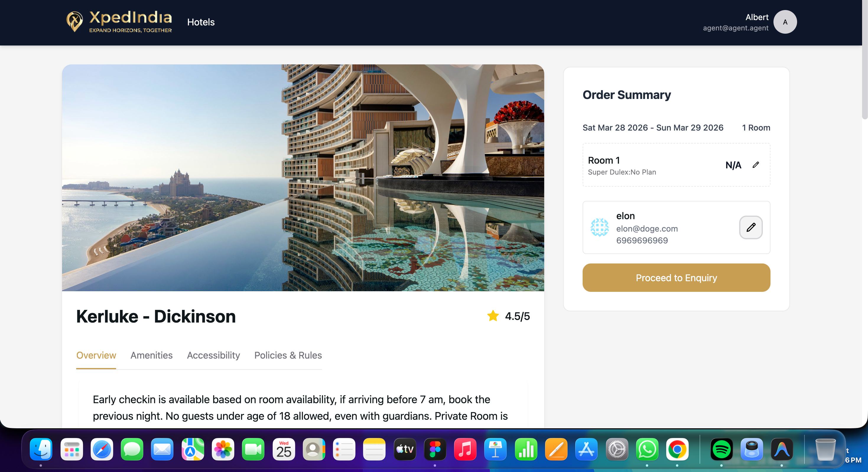Click the phone number 6969696969
The width and height of the screenshot is (868, 472).
pos(642,240)
